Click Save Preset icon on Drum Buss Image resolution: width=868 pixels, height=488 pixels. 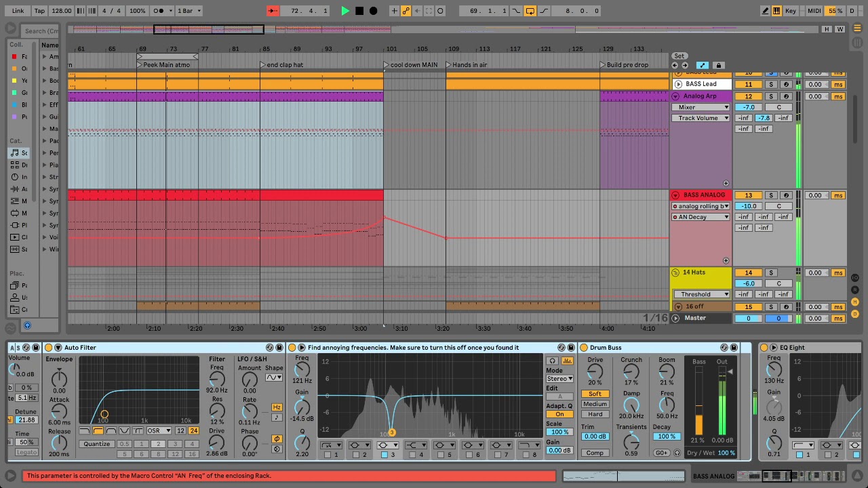pyautogui.click(x=734, y=348)
